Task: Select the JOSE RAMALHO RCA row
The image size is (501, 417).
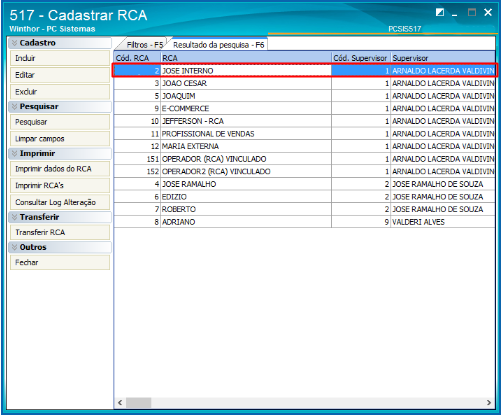Action: 305,184
